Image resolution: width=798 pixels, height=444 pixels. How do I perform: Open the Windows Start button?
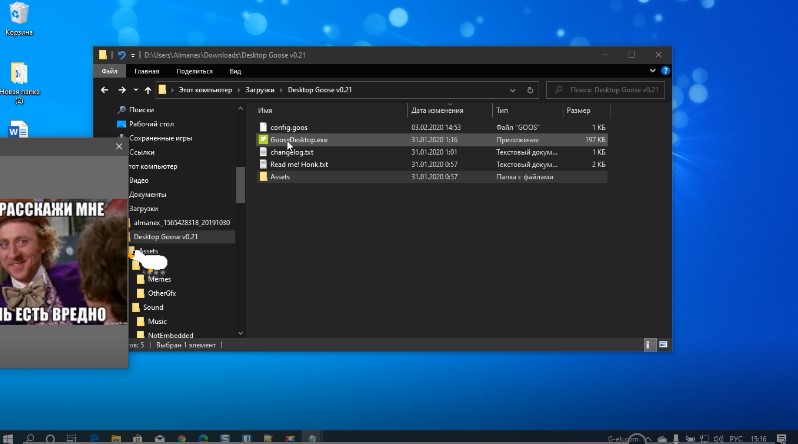click(x=8, y=438)
